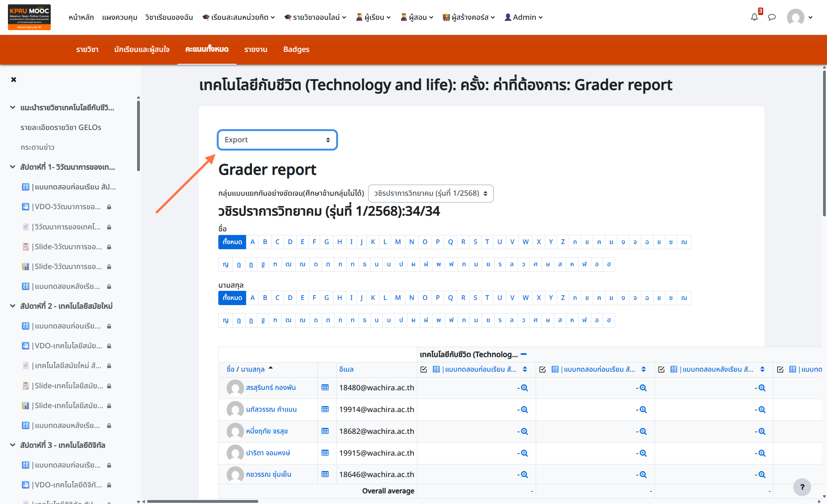Image resolution: width=827 pixels, height=504 pixels.
Task: Click course index sidebar scrollbar
Action: tap(138, 136)
